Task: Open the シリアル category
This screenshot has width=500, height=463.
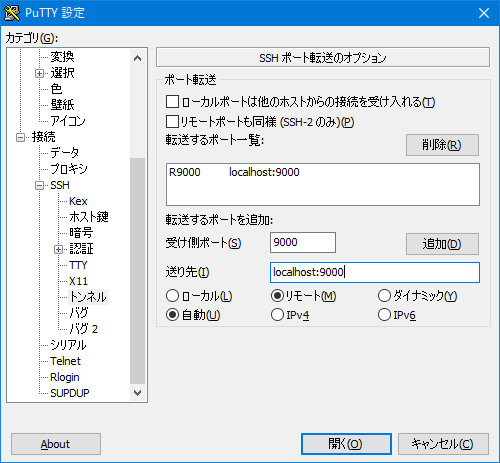Action: [x=68, y=345]
